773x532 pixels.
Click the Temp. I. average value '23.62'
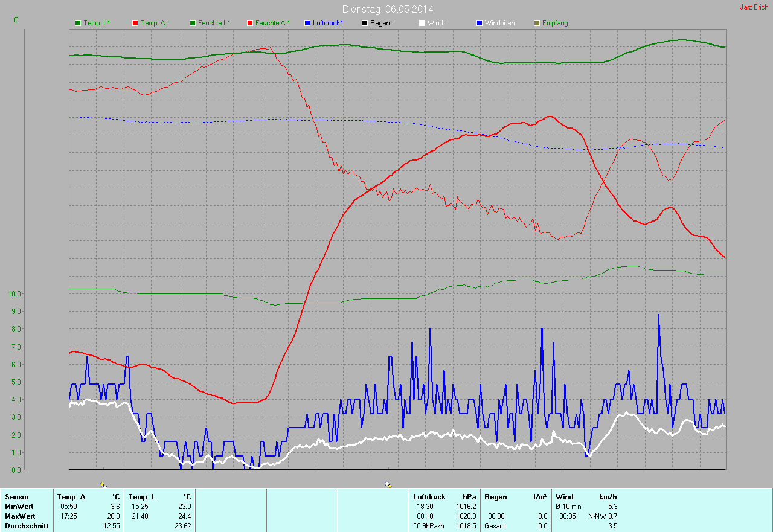click(183, 526)
